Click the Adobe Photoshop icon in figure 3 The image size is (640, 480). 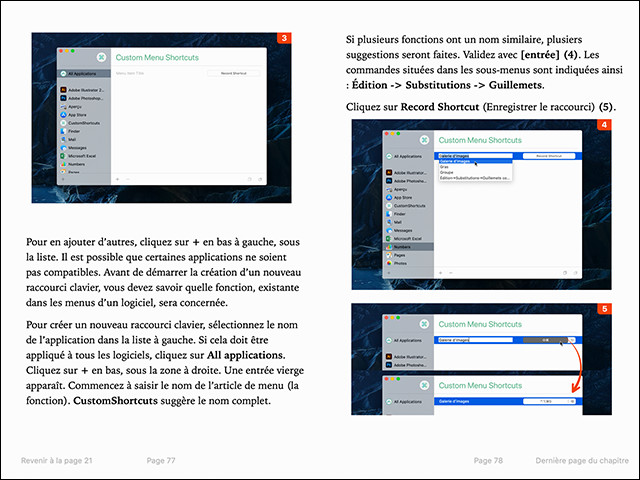63,100
